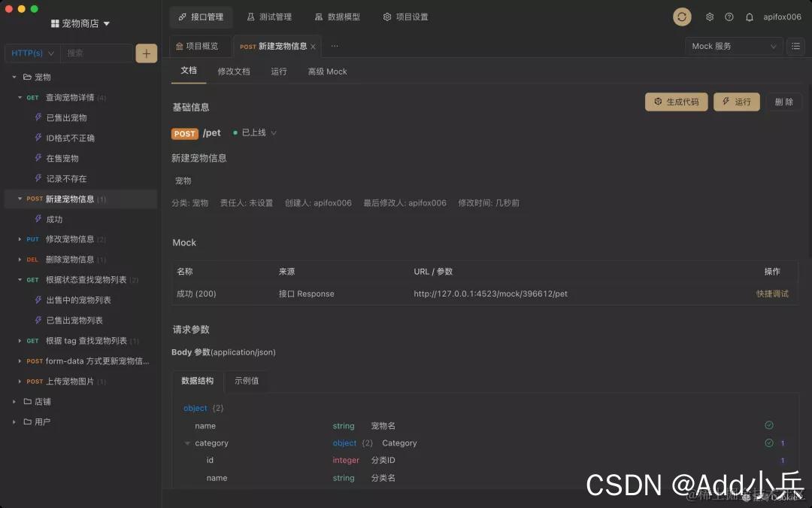
Task: Click the 快捷调试 link in Mock table
Action: [771, 294]
